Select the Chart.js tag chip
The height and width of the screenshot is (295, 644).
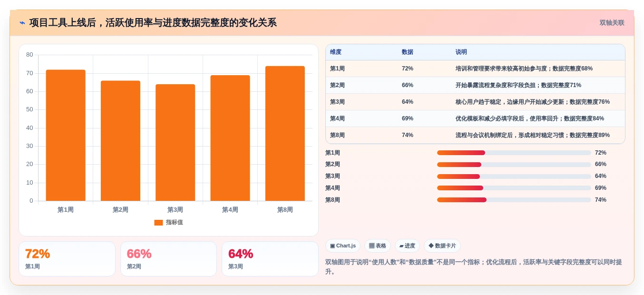coord(343,246)
